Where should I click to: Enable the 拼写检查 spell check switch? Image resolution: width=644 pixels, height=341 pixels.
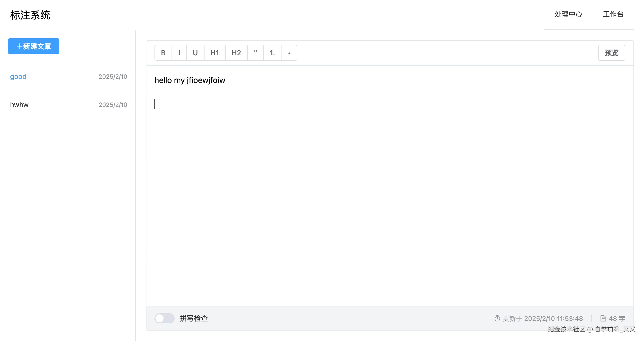[164, 318]
